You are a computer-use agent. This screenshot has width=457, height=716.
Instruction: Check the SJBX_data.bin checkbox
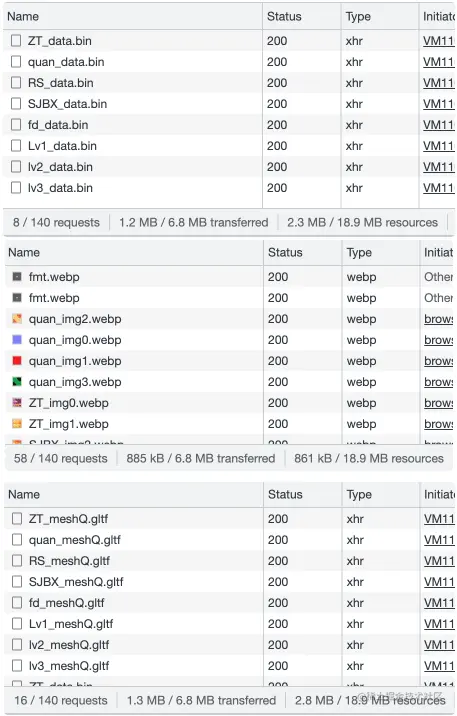pyautogui.click(x=16, y=104)
